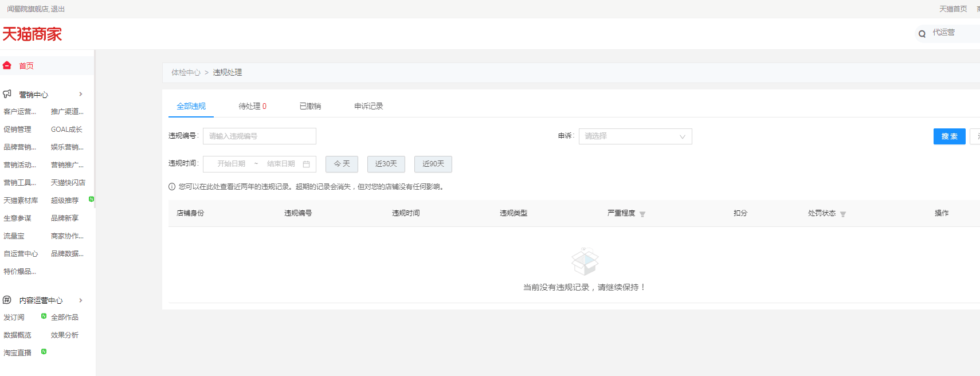Click the 操作 column header
The height and width of the screenshot is (376, 980).
942,213
